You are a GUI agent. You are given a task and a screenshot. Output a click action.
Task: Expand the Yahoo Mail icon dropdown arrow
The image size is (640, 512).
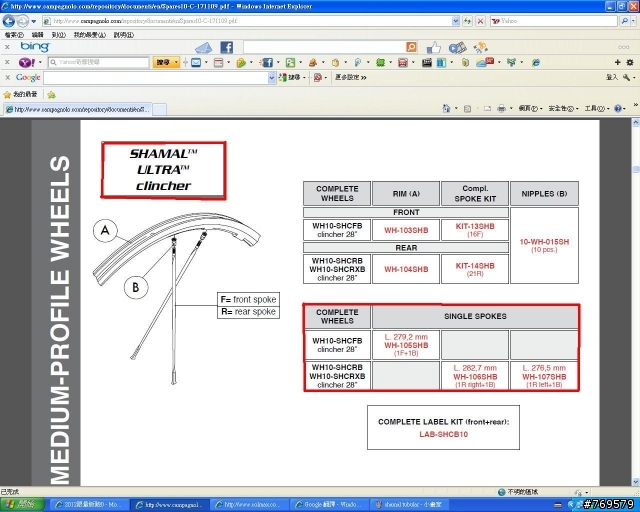point(206,62)
